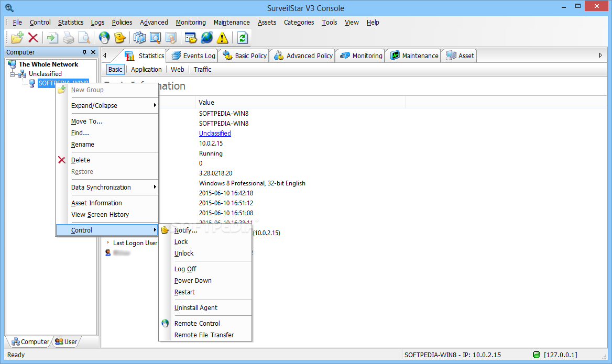612x364 pixels.
Task: Open the Unclassified group hyperlink
Action: coord(215,134)
